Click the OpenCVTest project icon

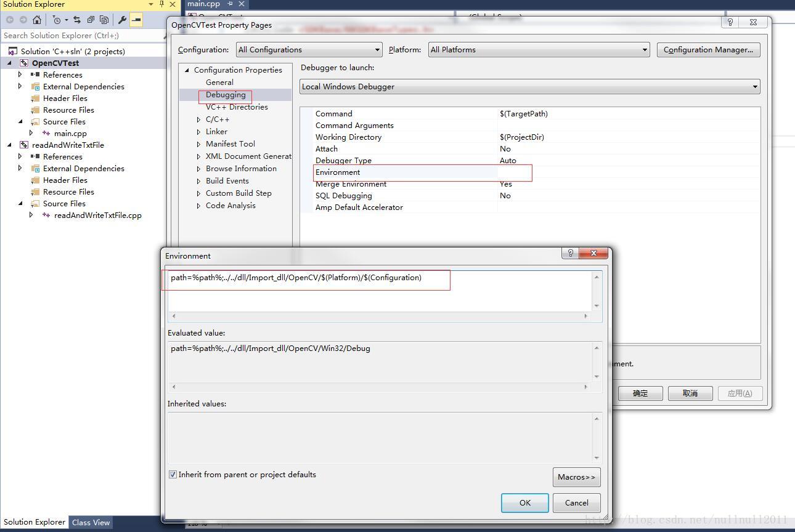(24, 63)
